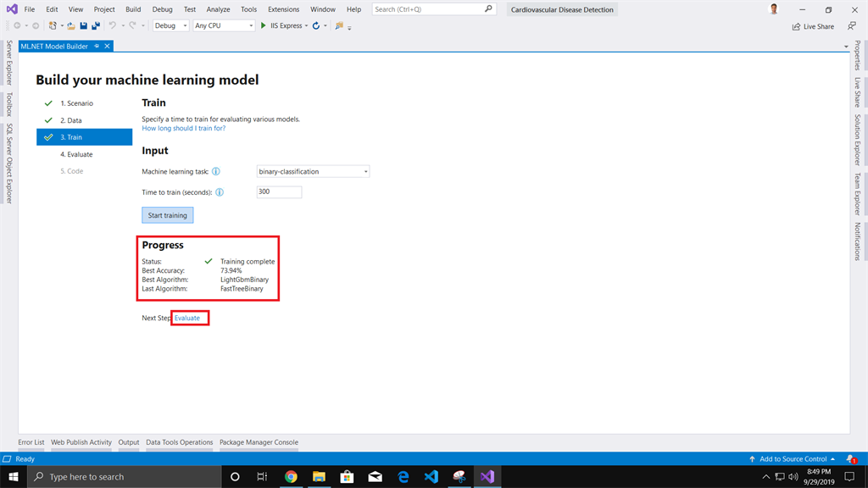868x488 pixels.
Task: Open the Extensions menu
Action: (x=283, y=9)
